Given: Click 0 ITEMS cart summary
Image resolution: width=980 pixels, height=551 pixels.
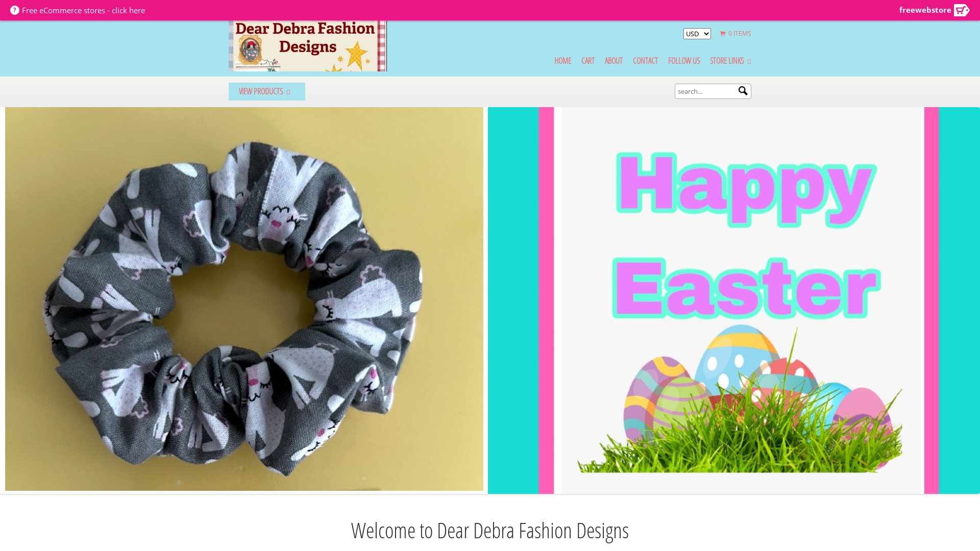Looking at the screenshot, I should pyautogui.click(x=737, y=34).
